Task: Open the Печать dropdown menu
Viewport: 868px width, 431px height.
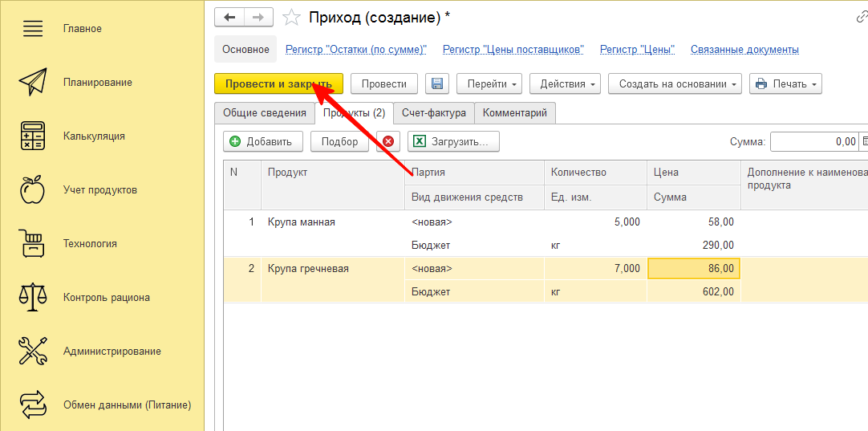Action: click(785, 84)
